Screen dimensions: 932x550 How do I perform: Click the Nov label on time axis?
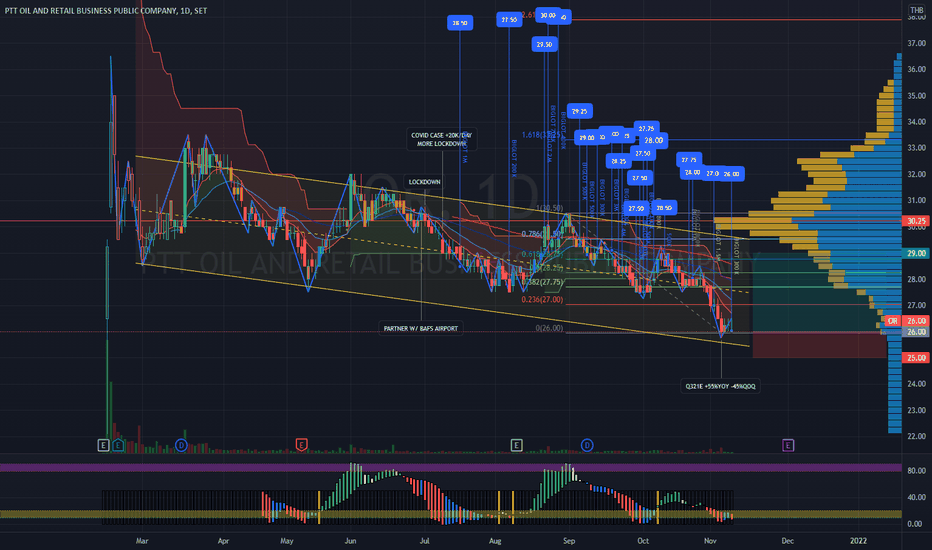click(x=710, y=540)
